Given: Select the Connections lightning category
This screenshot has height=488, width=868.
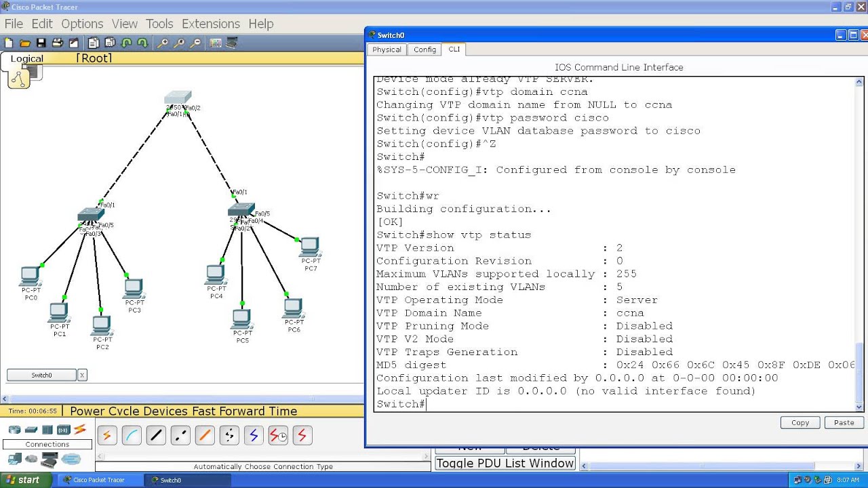Looking at the screenshot, I should click(80, 429).
